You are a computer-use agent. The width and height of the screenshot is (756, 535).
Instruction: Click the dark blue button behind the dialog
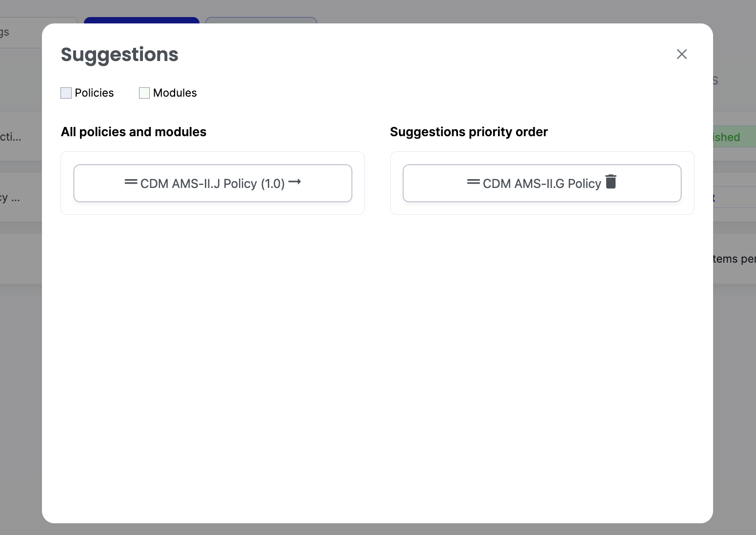pyautogui.click(x=141, y=20)
